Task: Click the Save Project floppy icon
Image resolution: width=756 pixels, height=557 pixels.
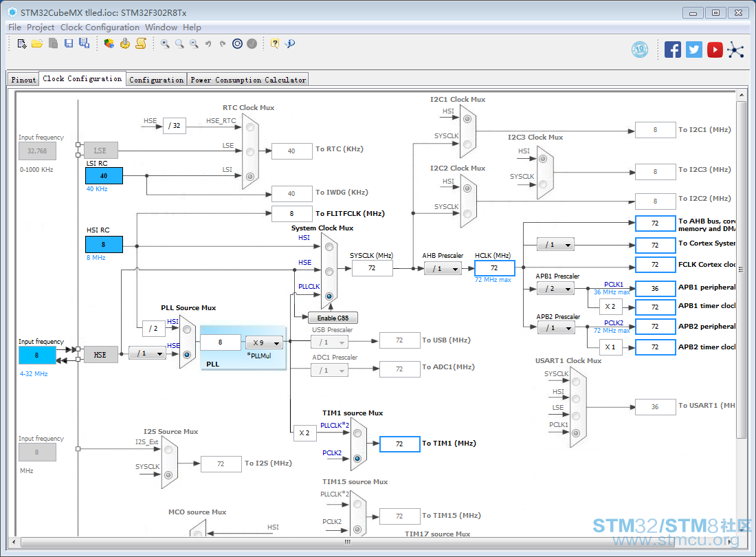Action: pos(69,44)
